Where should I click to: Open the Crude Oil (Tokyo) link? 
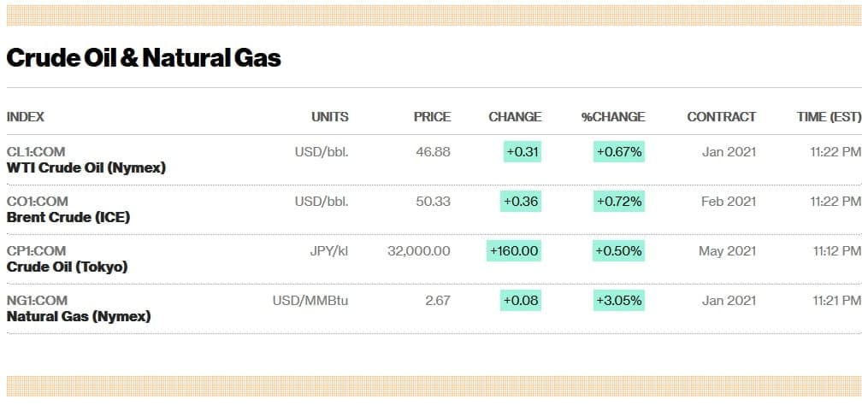point(68,267)
